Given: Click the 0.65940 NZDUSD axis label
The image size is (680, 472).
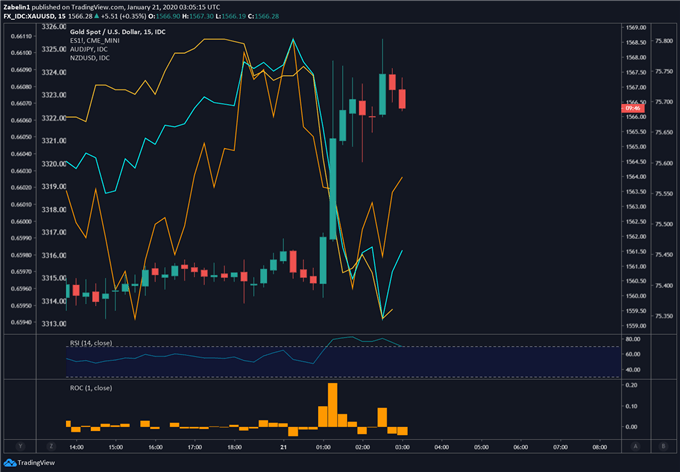Looking at the screenshot, I should (x=21, y=322).
